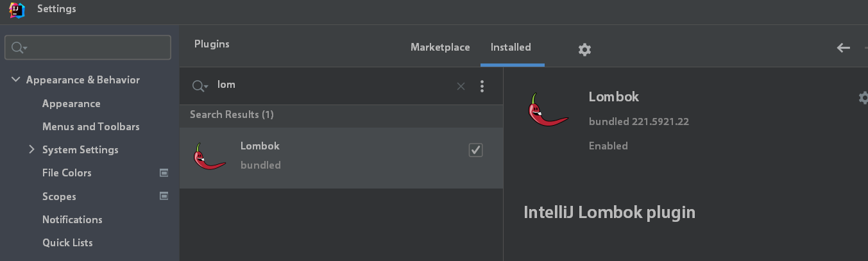This screenshot has width=868, height=261.
Task: Select Appearance & Behavior category
Action: pyautogui.click(x=83, y=80)
